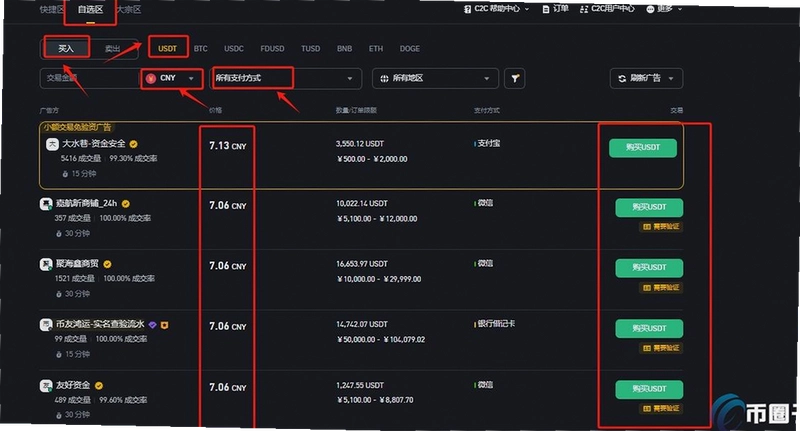
Task: Focus the 交易金额 amount input field
Action: tap(88, 78)
